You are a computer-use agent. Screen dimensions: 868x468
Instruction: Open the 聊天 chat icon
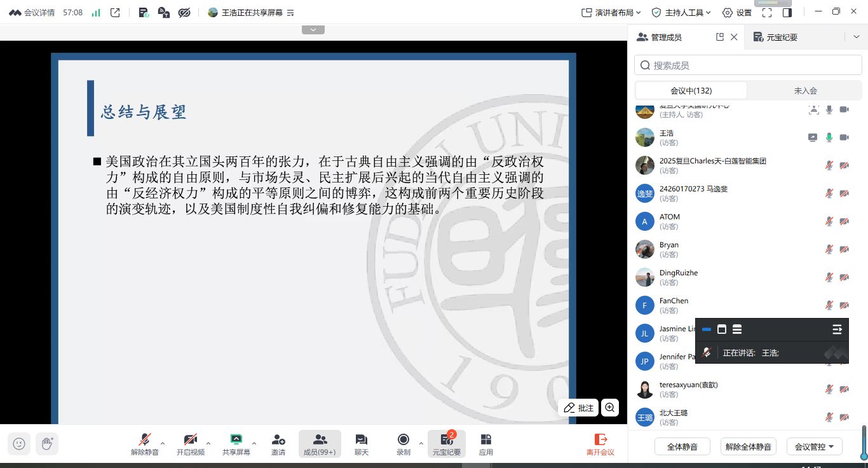click(x=362, y=444)
